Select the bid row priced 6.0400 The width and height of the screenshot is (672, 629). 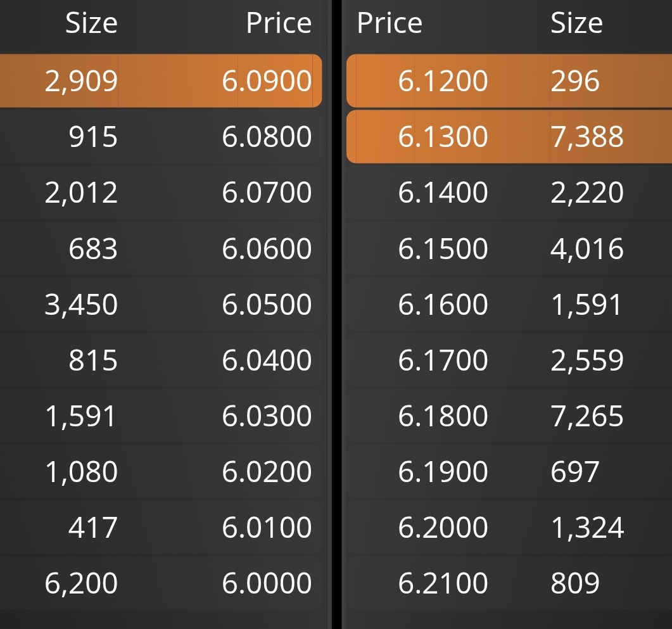[x=161, y=360]
